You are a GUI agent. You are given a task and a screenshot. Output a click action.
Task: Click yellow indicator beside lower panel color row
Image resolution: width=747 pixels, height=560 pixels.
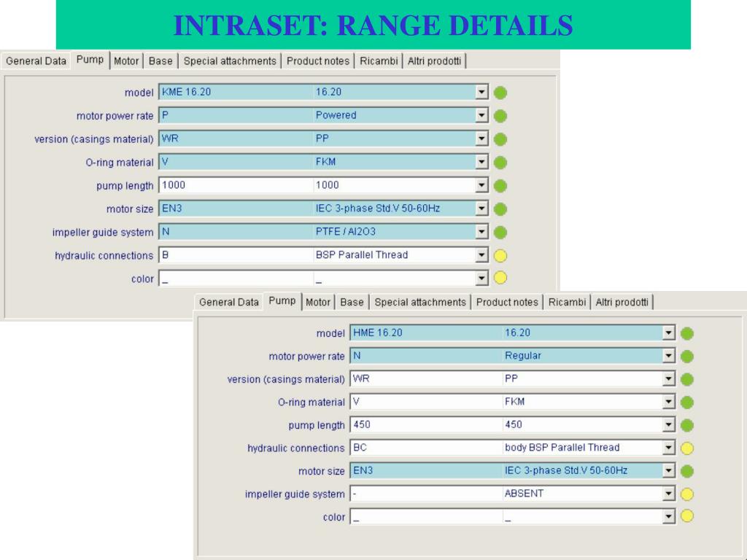[x=687, y=516]
